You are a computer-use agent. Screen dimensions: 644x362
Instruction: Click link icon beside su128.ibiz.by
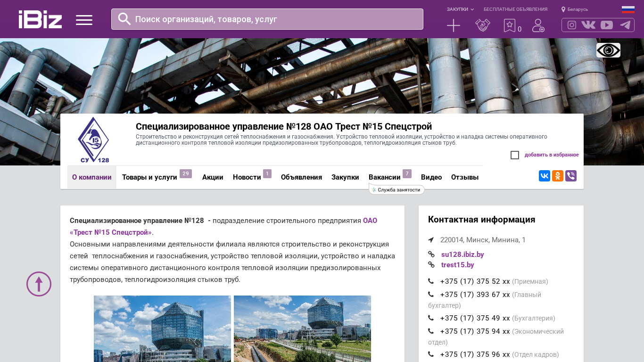tap(431, 255)
